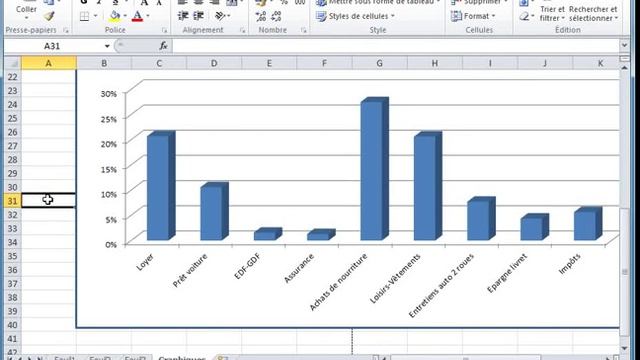Open the Presse-papiers dialog launcher

point(66,30)
